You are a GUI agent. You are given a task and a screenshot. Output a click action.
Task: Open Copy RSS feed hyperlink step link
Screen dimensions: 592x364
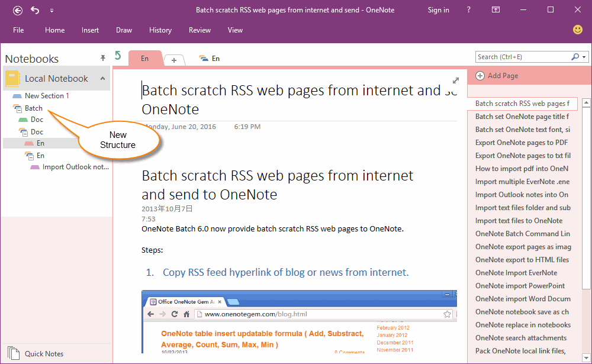[x=285, y=273]
